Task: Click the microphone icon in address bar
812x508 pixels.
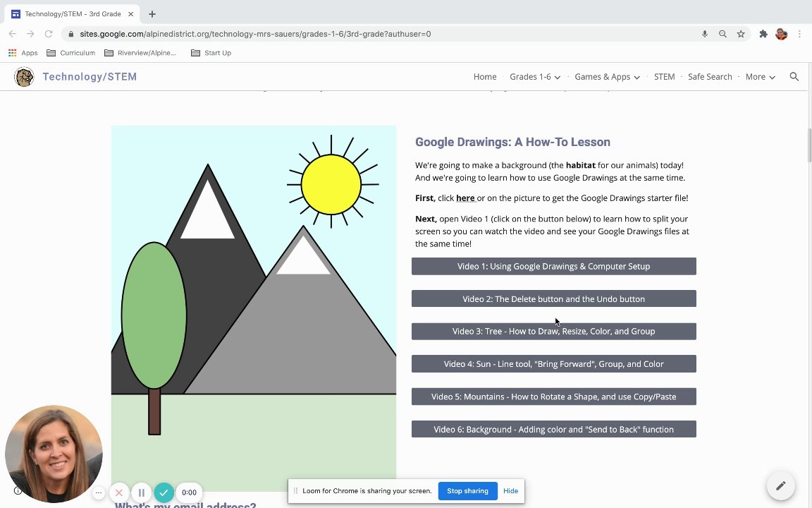Action: coord(704,34)
